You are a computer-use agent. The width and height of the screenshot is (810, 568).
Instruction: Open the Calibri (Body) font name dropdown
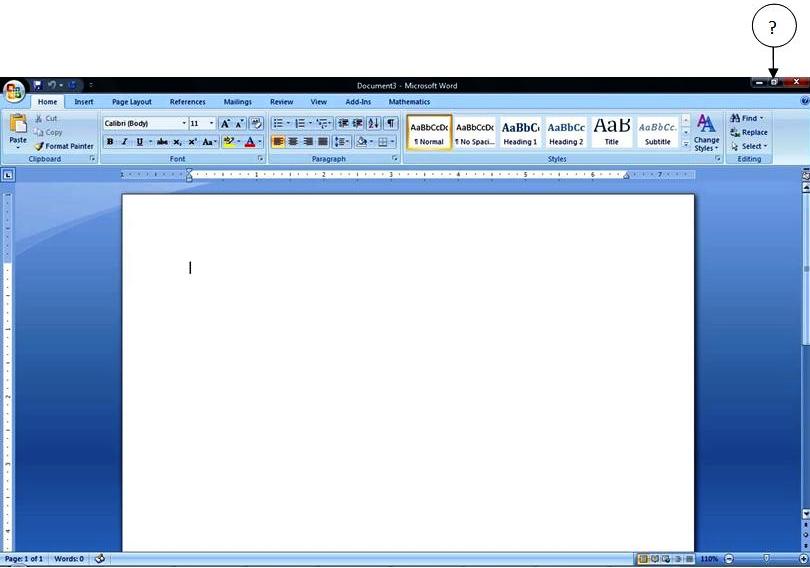184,124
